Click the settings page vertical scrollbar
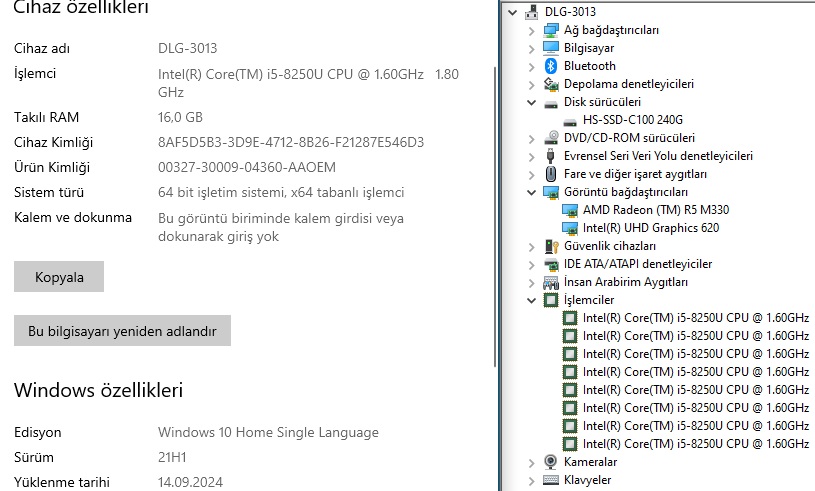 [x=495, y=216]
